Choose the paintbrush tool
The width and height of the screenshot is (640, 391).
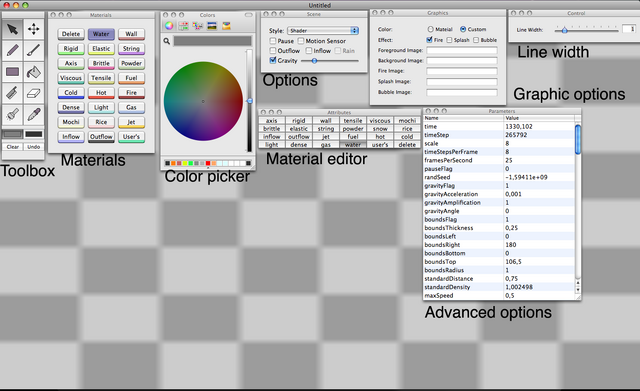pyautogui.click(x=33, y=50)
